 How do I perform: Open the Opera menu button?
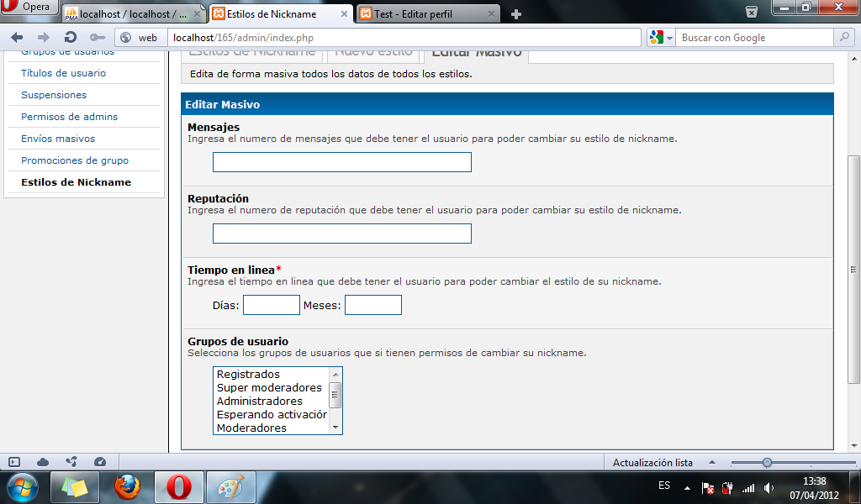coord(29,7)
